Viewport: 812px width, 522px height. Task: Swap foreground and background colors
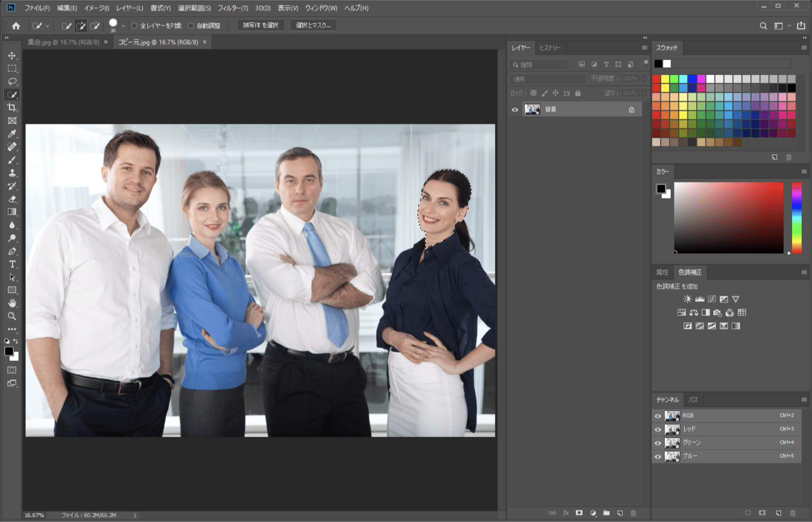pos(16,341)
